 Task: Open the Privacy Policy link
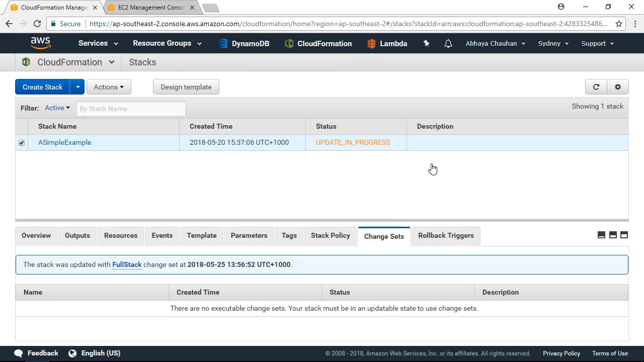(561, 353)
